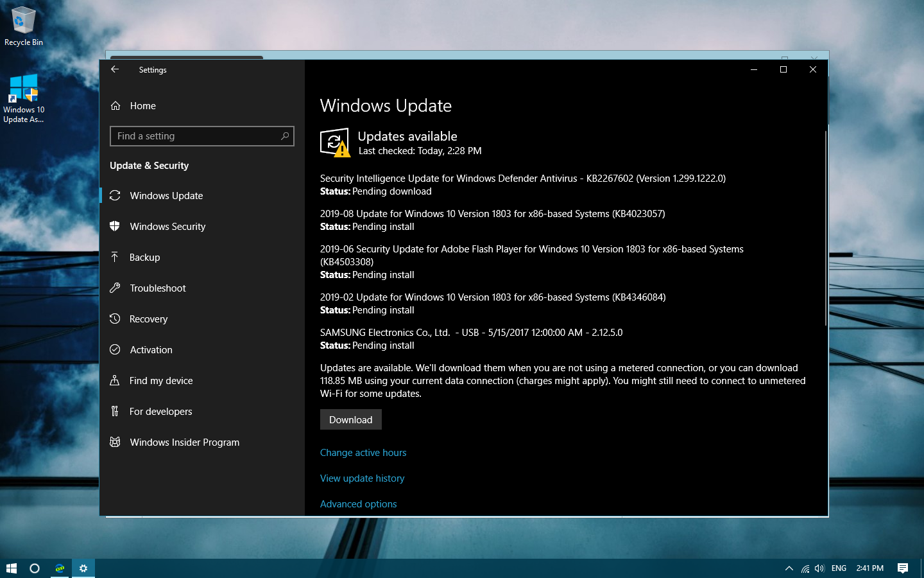The height and width of the screenshot is (578, 924).
Task: Open the Backup settings page
Action: pos(202,257)
